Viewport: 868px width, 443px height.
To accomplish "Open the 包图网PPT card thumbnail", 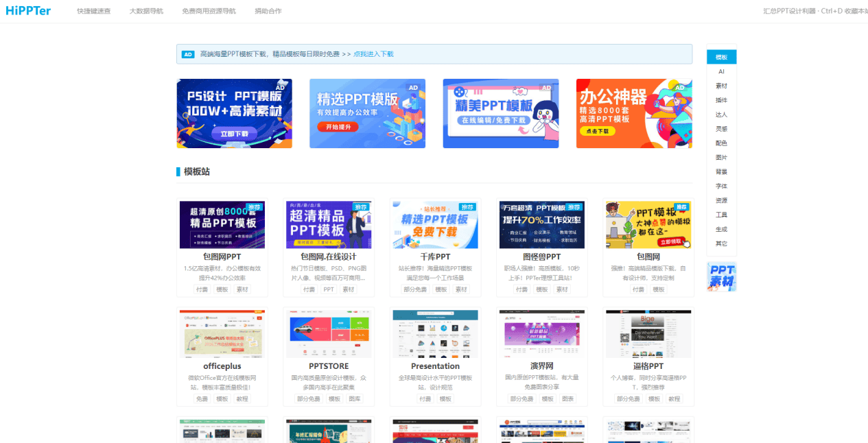I will pyautogui.click(x=222, y=225).
